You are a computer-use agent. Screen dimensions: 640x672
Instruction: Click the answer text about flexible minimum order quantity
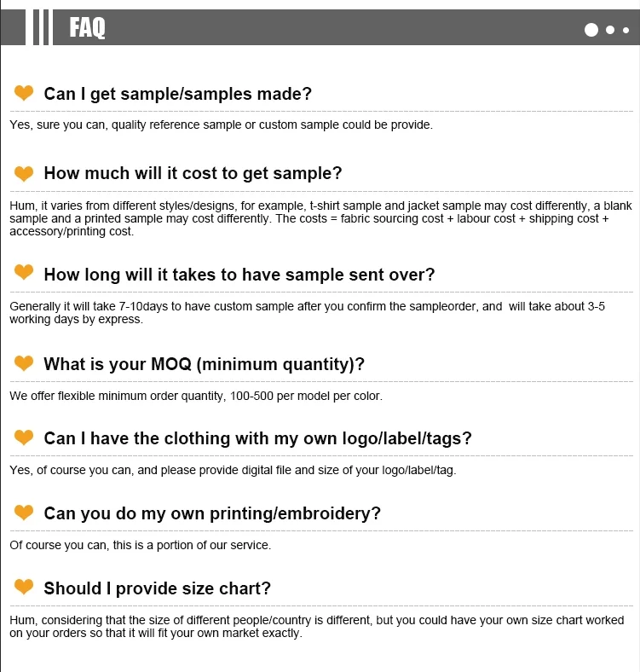click(196, 396)
